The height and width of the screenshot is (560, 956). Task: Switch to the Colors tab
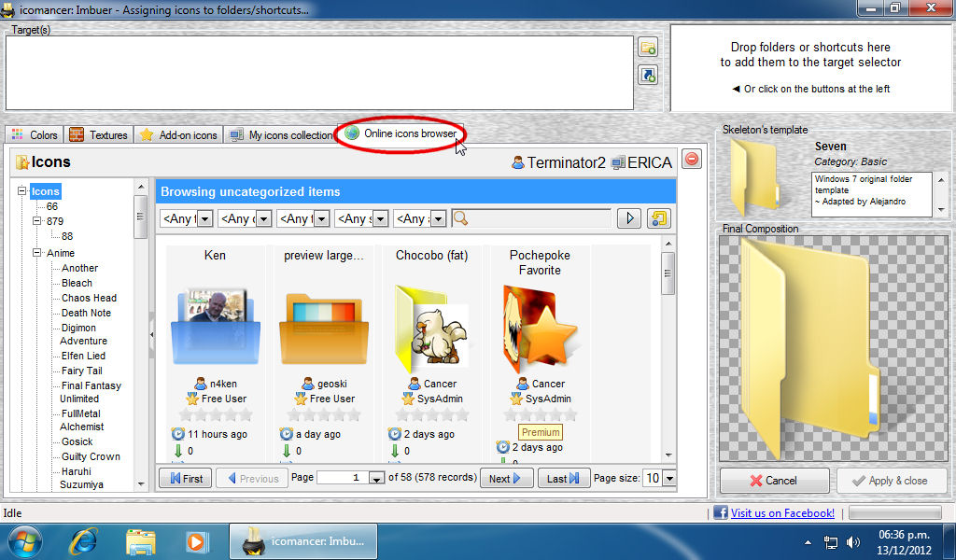pos(35,135)
